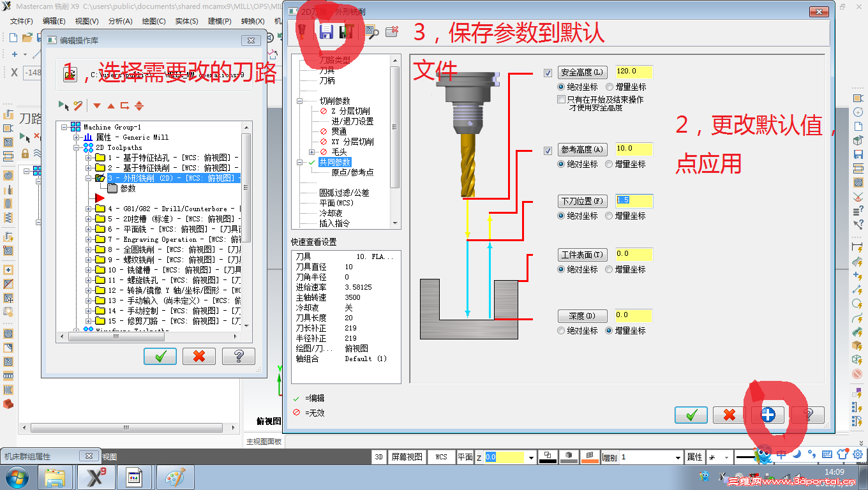Click the 深度(D) button
Image resolution: width=868 pixels, height=490 pixels.
point(581,316)
